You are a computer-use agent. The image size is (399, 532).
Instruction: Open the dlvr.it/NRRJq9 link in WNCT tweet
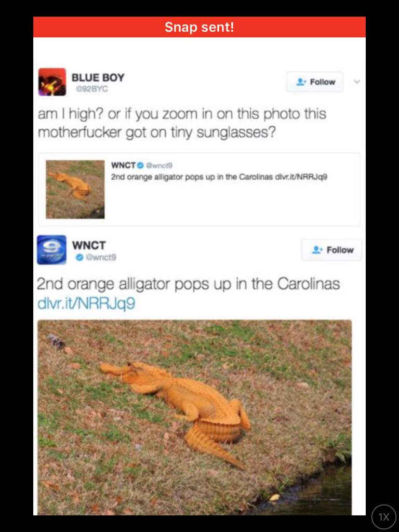coord(86,303)
